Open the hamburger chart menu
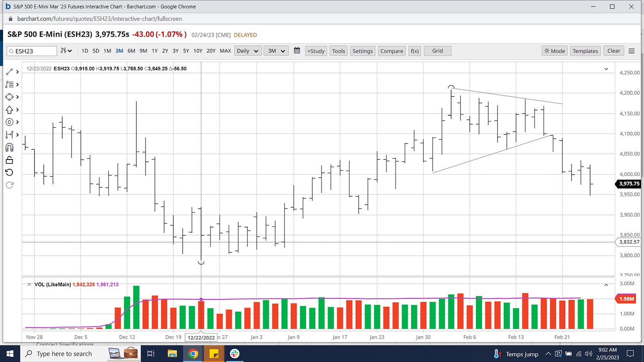The image size is (644, 362). [632, 51]
